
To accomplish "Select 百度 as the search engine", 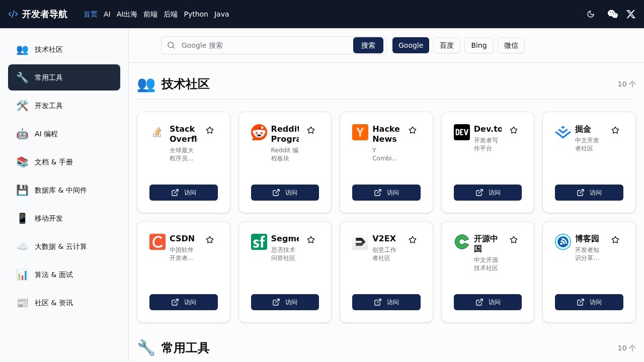I will pos(447,45).
